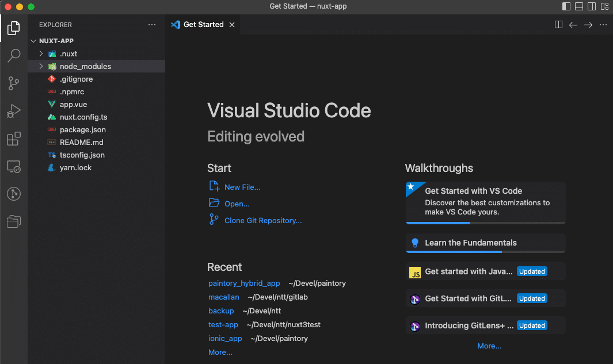The height and width of the screenshot is (364, 613).
Task: Open the Source Control view
Action: 14,83
